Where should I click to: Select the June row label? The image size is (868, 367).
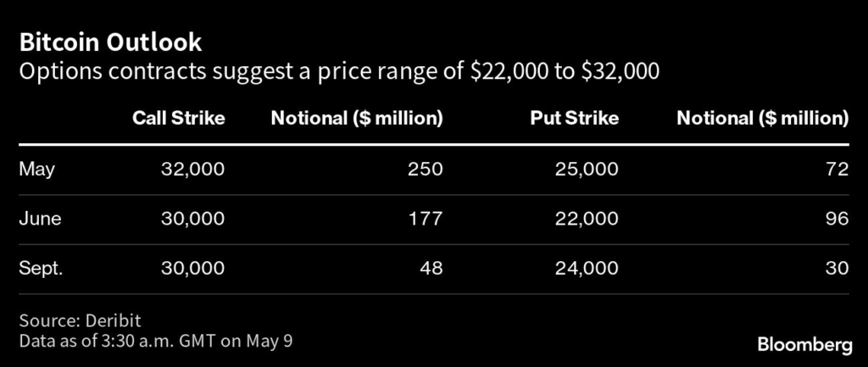pyautogui.click(x=40, y=219)
